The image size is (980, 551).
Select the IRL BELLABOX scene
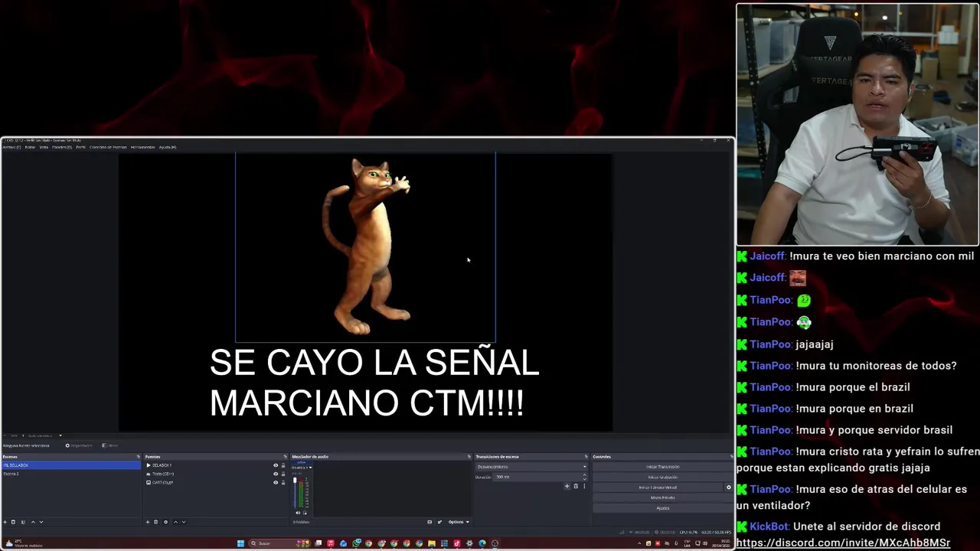tap(70, 465)
